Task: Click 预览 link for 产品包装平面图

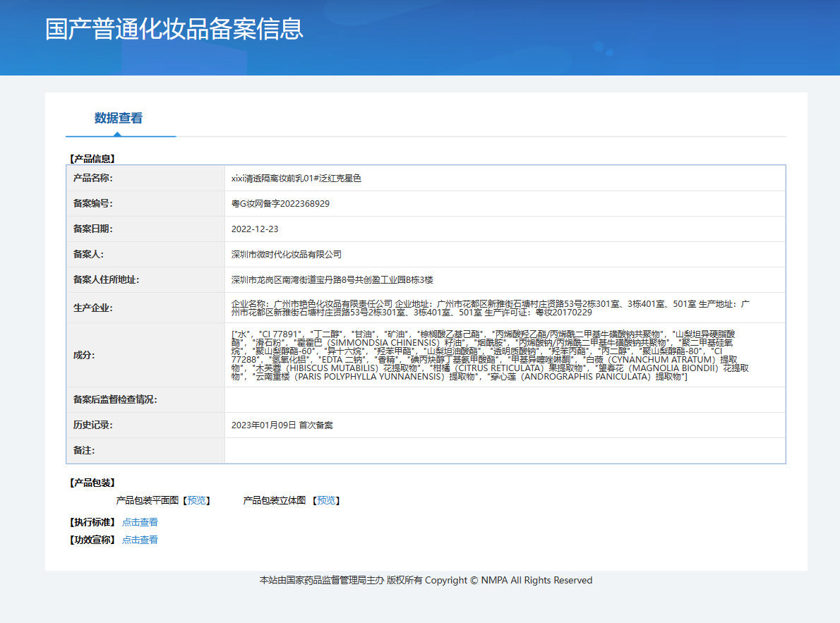Action: (x=197, y=500)
